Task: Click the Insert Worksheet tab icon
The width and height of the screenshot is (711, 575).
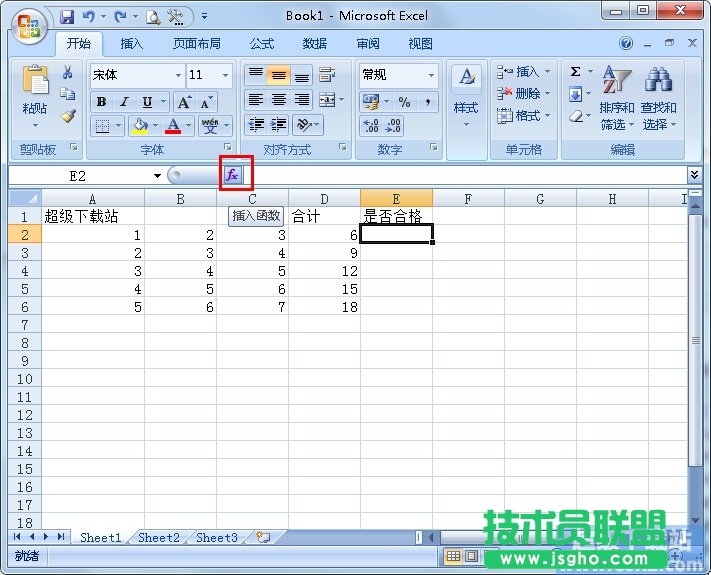Action: [x=263, y=537]
